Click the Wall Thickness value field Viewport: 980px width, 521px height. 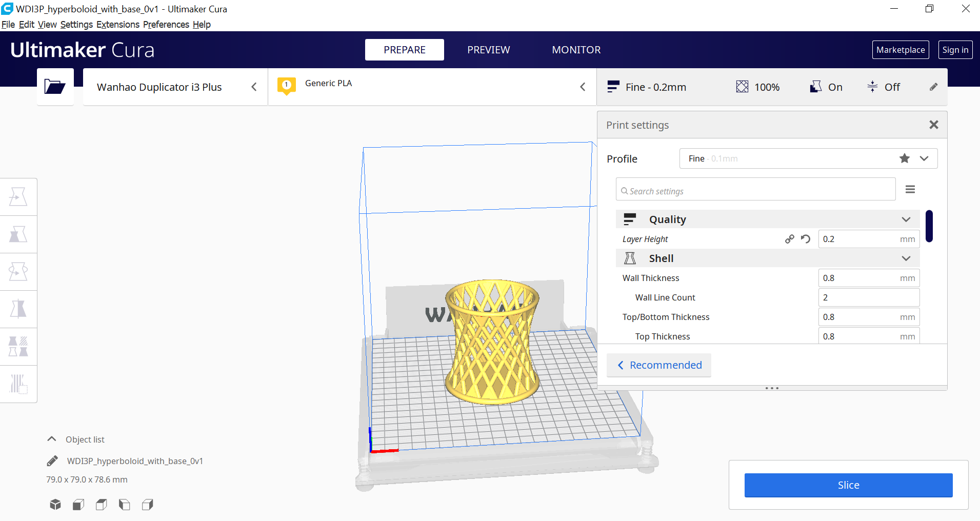click(x=869, y=278)
